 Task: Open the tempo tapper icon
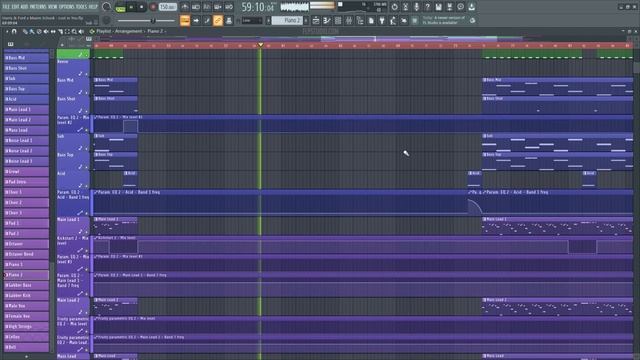point(393,20)
